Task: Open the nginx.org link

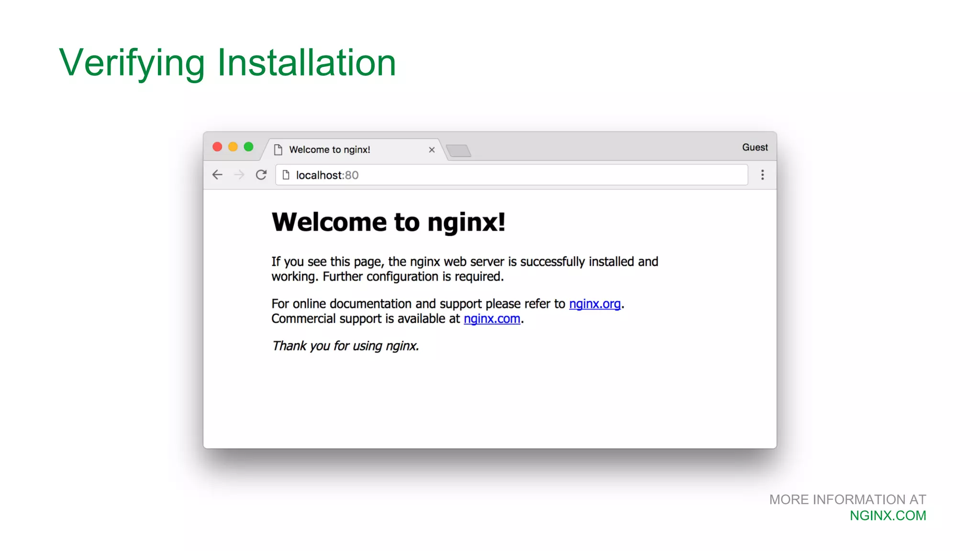Action: pyautogui.click(x=595, y=304)
